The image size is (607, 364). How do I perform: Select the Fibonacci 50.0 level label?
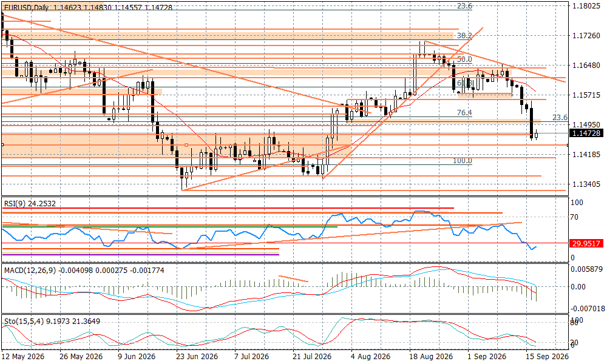(x=464, y=59)
